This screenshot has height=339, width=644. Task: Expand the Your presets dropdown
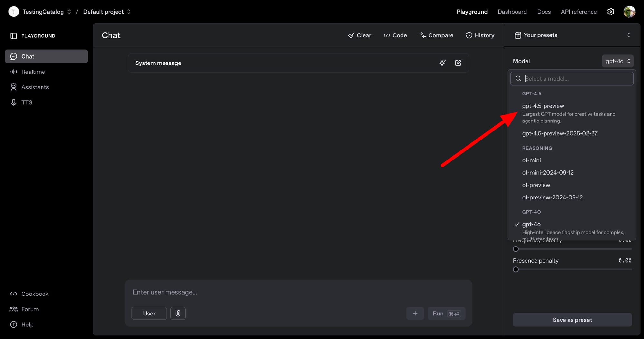coord(629,35)
